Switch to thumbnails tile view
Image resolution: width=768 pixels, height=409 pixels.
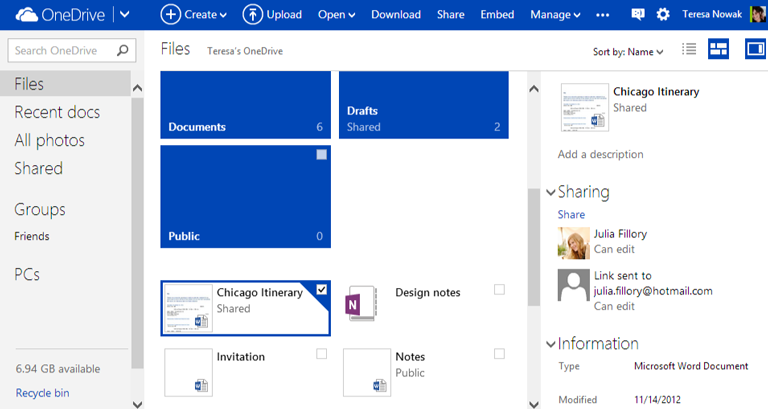(x=718, y=50)
